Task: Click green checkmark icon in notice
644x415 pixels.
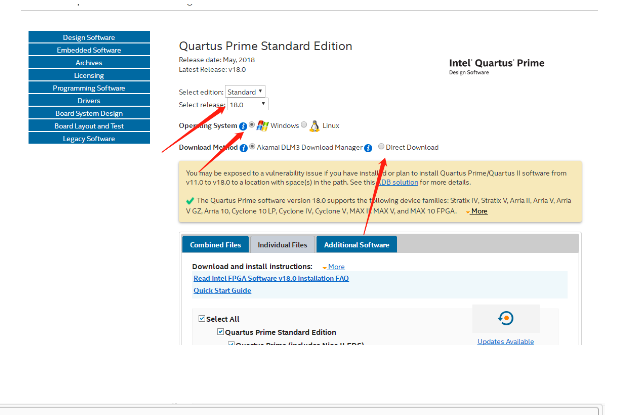Action: [x=190, y=201]
